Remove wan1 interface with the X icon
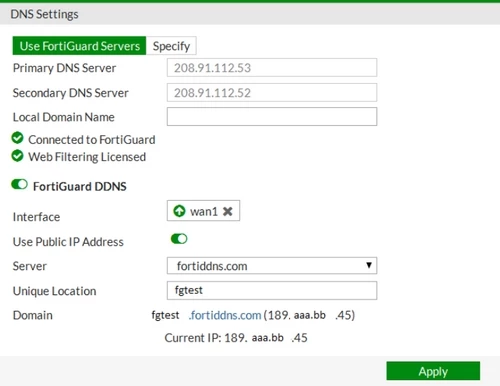 [x=228, y=211]
